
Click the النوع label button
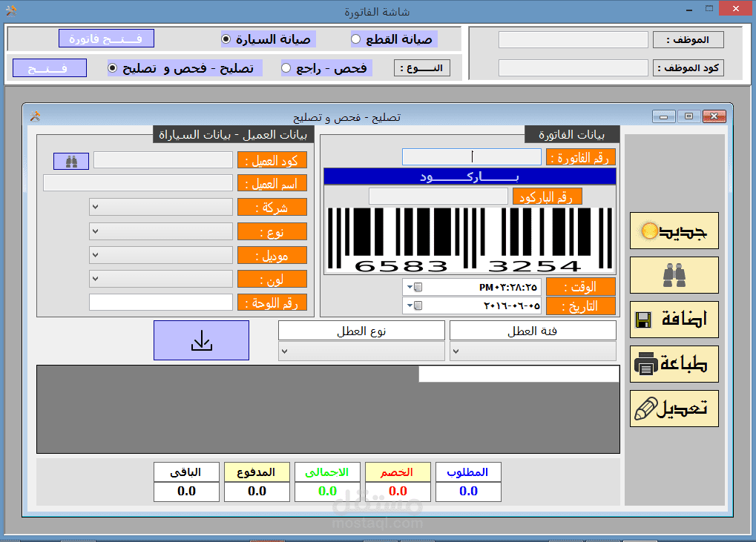coord(422,68)
